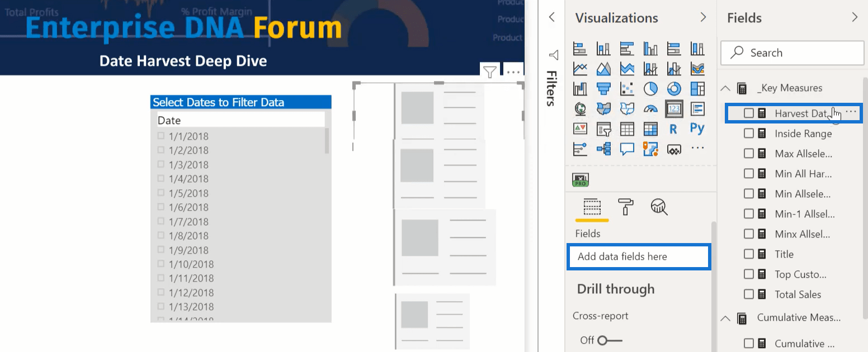This screenshot has width=868, height=352.
Task: Click the highlighted Card visualization icon
Action: pos(674,109)
